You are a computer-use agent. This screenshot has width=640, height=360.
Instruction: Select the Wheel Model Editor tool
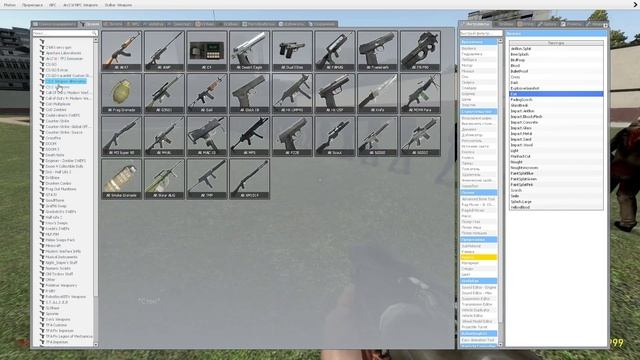coord(478,322)
